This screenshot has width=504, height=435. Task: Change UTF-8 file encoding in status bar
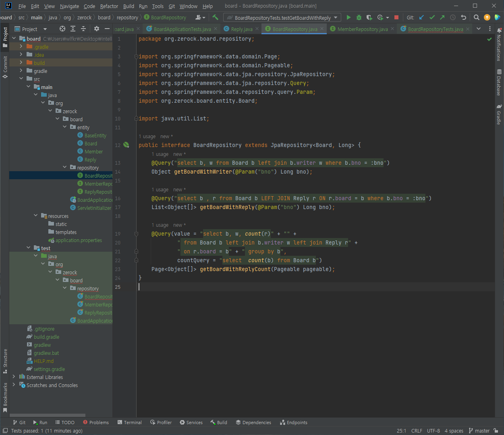coord(433,431)
